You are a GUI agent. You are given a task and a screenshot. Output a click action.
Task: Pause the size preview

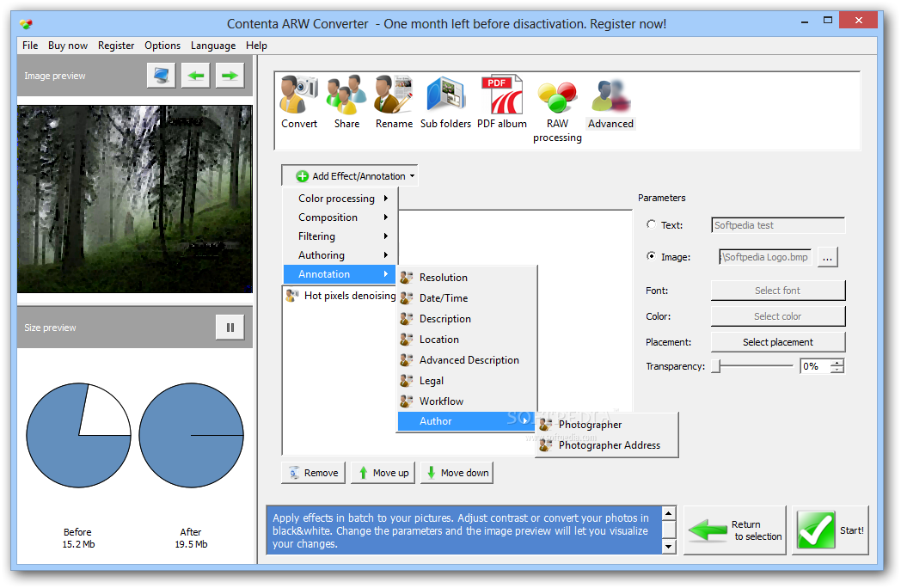tap(230, 328)
